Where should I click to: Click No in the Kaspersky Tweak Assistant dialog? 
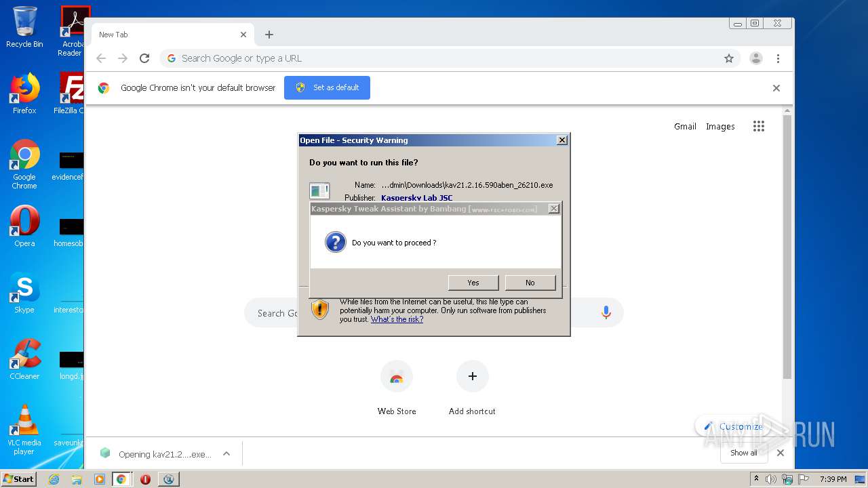[530, 283]
